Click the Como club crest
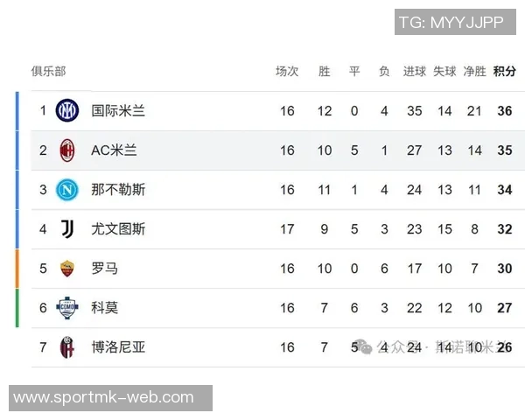 (67, 308)
